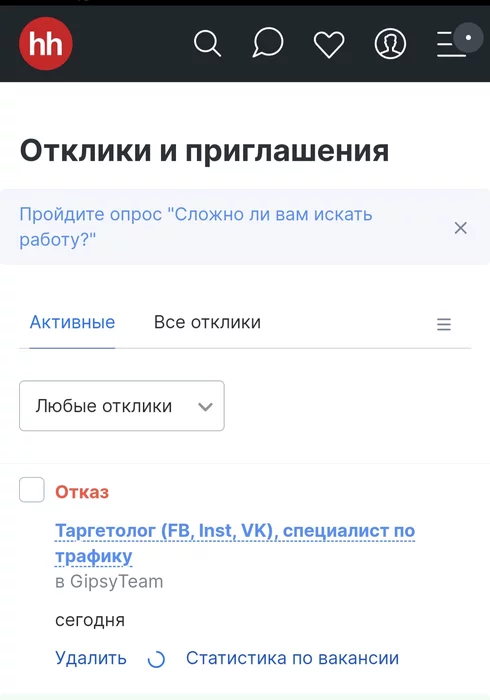View favorite vacancies via heart icon
The width and height of the screenshot is (490, 700).
pos(329,44)
